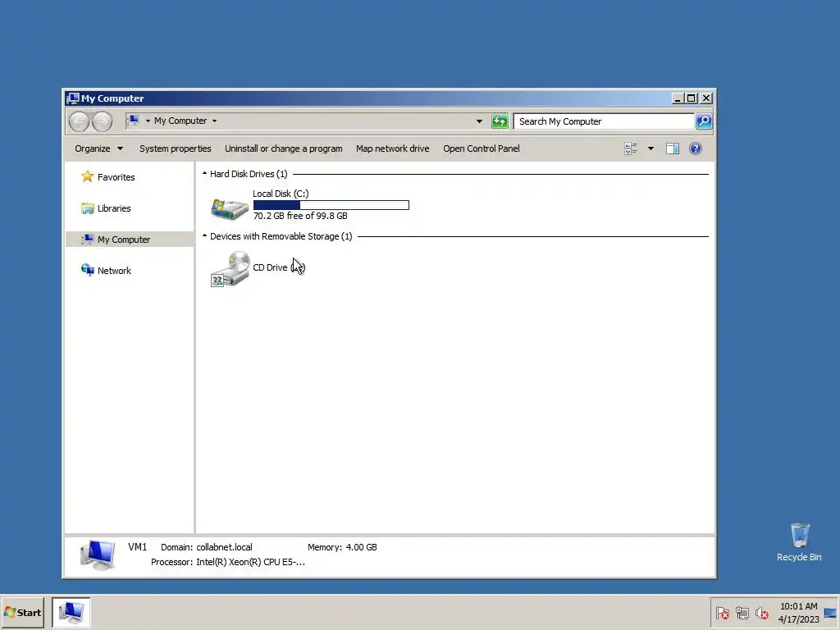840x630 pixels.
Task: Click the 70.2 GB free of 99.8 GB text
Action: tap(300, 216)
